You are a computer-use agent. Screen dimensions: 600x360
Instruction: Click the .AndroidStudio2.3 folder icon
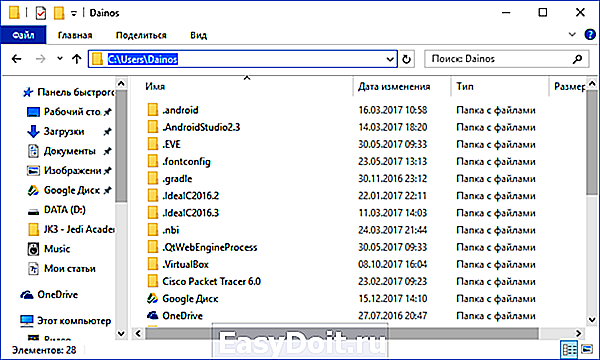[x=152, y=127]
